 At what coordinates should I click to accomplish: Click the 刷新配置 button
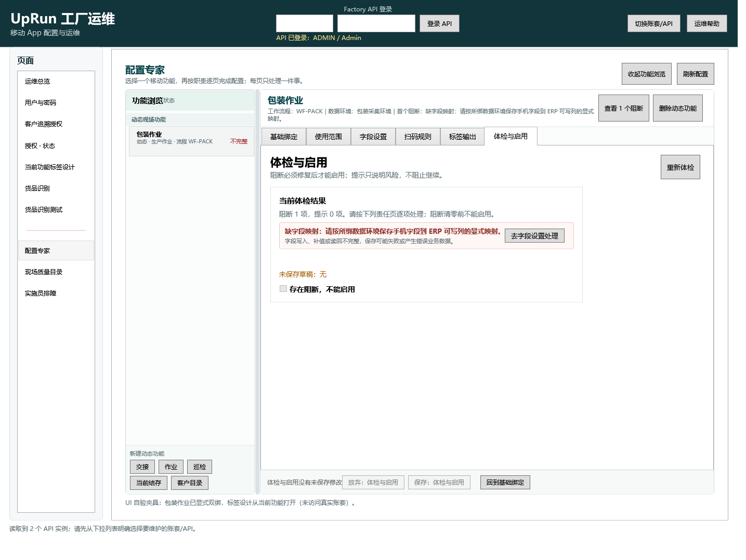click(696, 74)
